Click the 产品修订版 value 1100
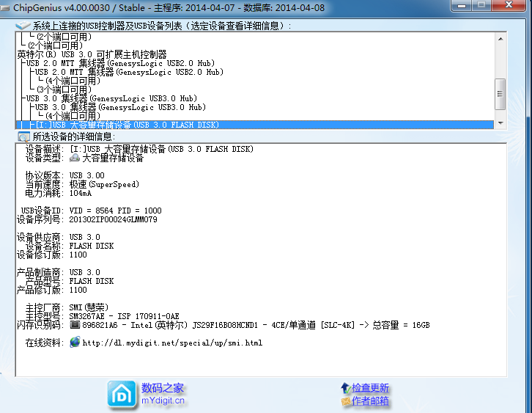The image size is (532, 413). coord(78,290)
